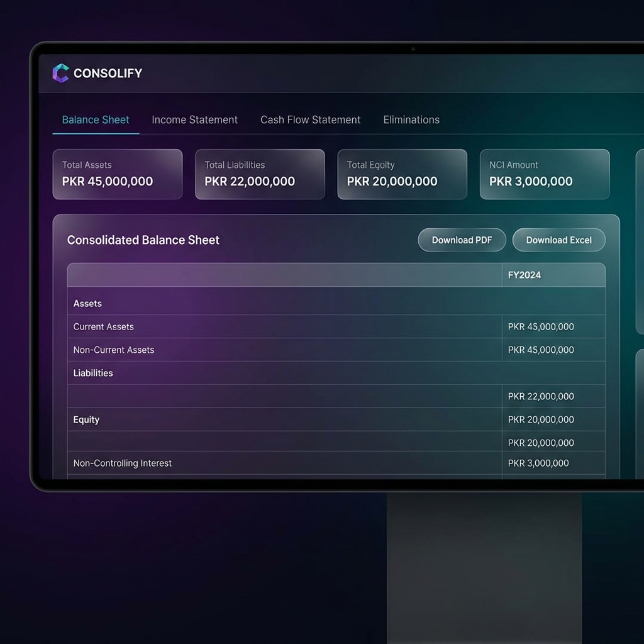Viewport: 644px width, 644px height.
Task: Select the Eliminations tab
Action: pos(411,119)
